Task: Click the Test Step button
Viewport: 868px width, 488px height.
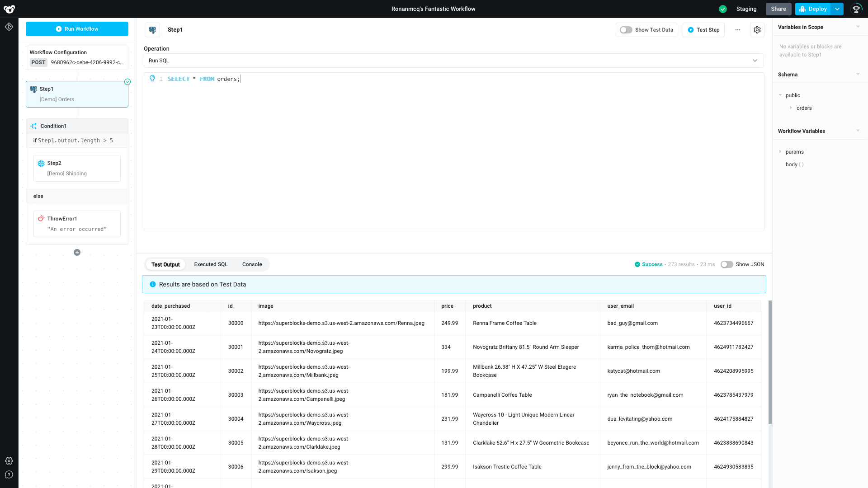Action: (703, 30)
